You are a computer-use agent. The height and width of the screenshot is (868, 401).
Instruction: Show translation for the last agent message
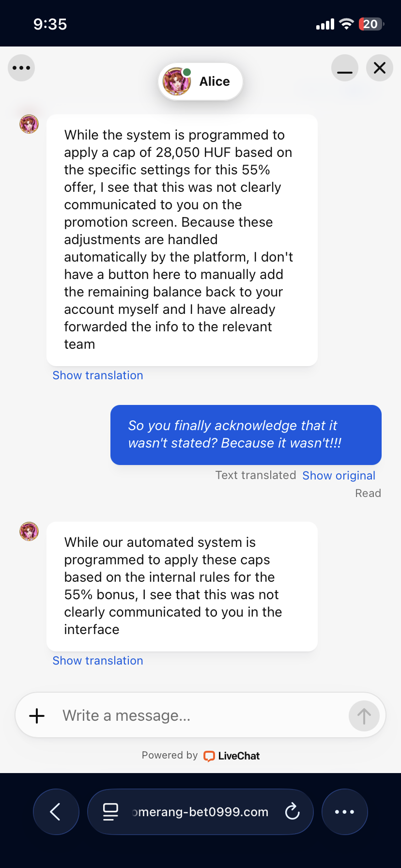(98, 661)
